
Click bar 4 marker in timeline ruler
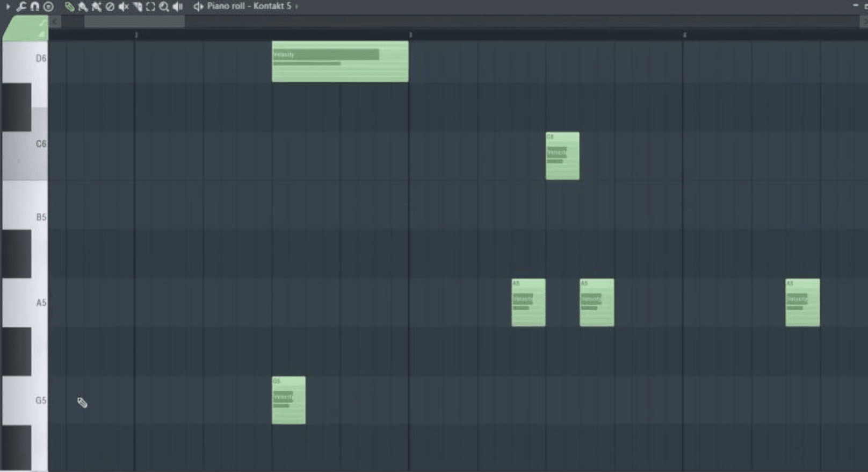click(x=684, y=35)
